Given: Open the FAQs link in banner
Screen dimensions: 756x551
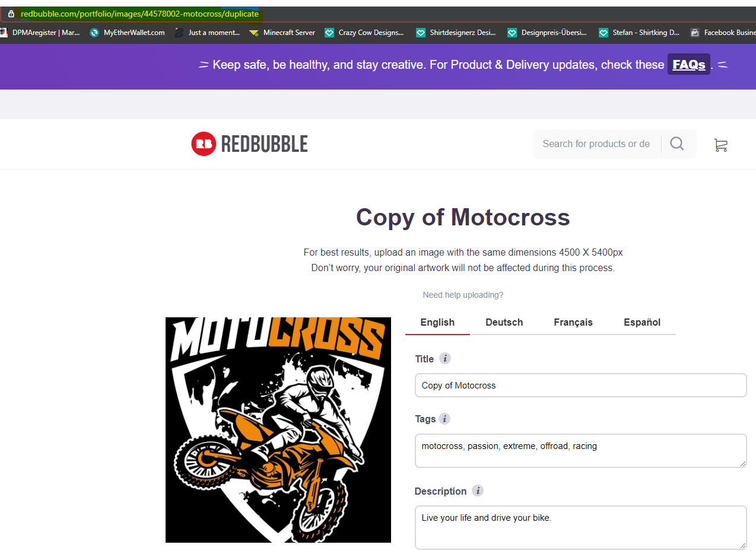Looking at the screenshot, I should click(x=689, y=65).
